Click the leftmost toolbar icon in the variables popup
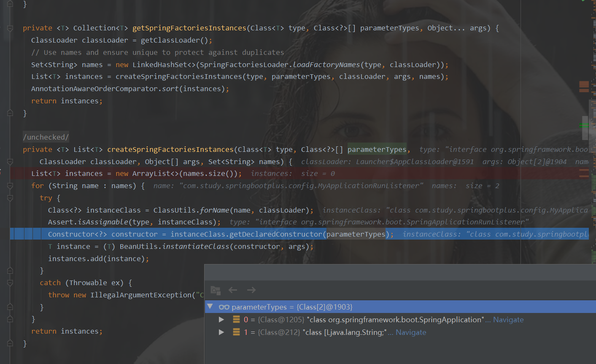The width and height of the screenshot is (596, 364). point(216,290)
